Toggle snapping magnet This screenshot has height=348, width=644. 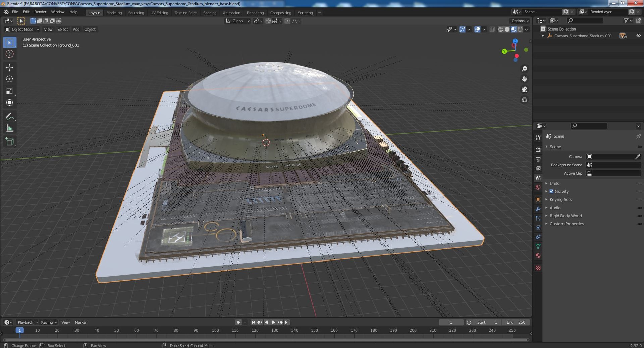click(x=268, y=21)
